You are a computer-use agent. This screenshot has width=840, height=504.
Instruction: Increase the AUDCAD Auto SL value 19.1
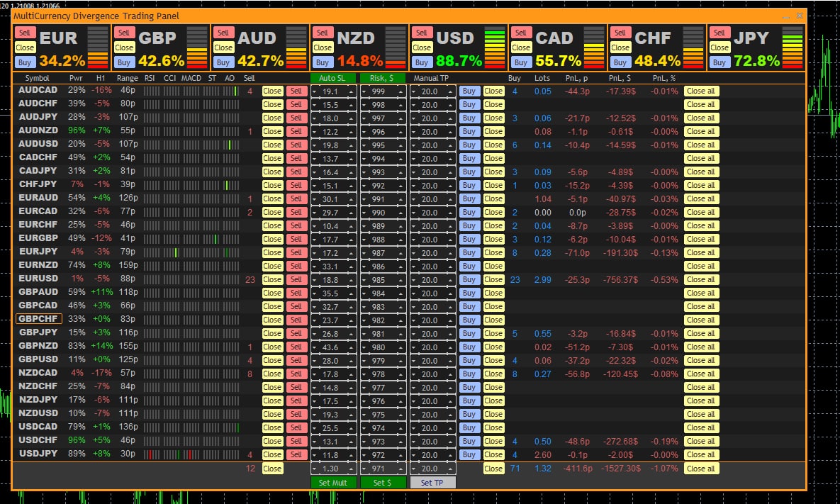(352, 91)
